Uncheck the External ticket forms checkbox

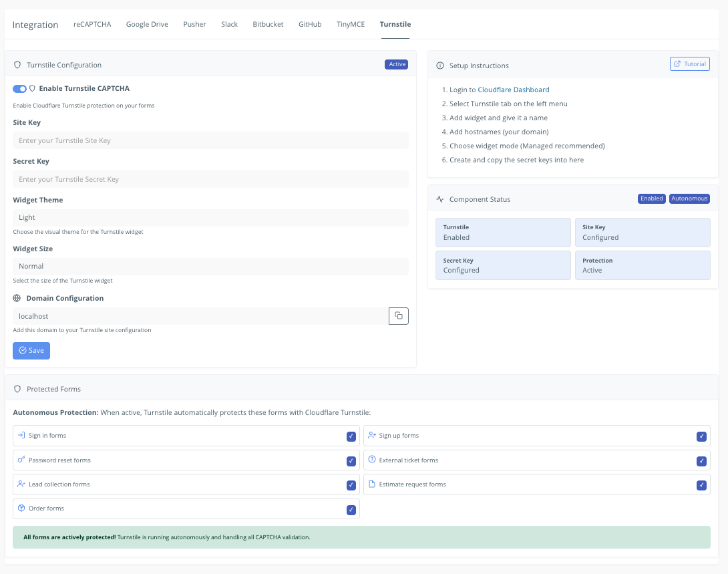tap(701, 460)
